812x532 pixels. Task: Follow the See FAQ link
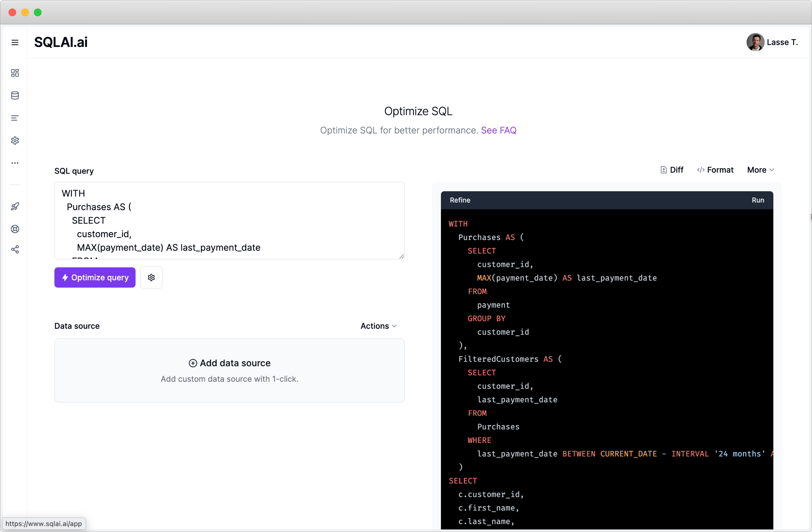point(498,130)
